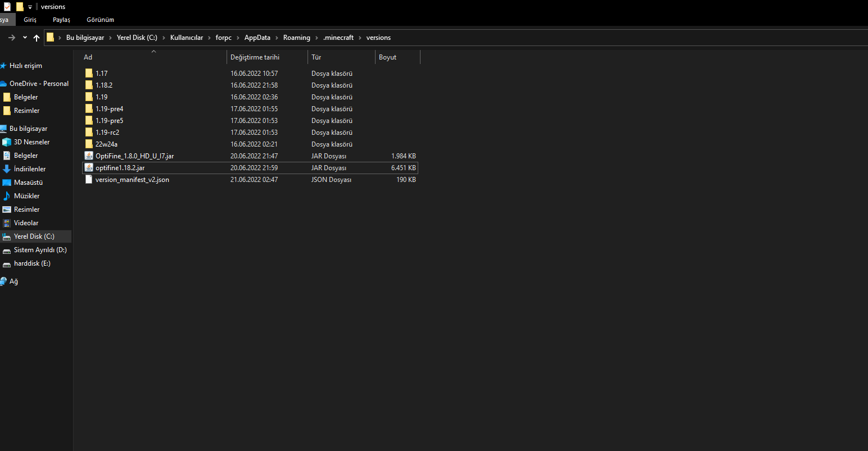
Task: Click the İndirilenler download arrow icon
Action: click(7, 169)
